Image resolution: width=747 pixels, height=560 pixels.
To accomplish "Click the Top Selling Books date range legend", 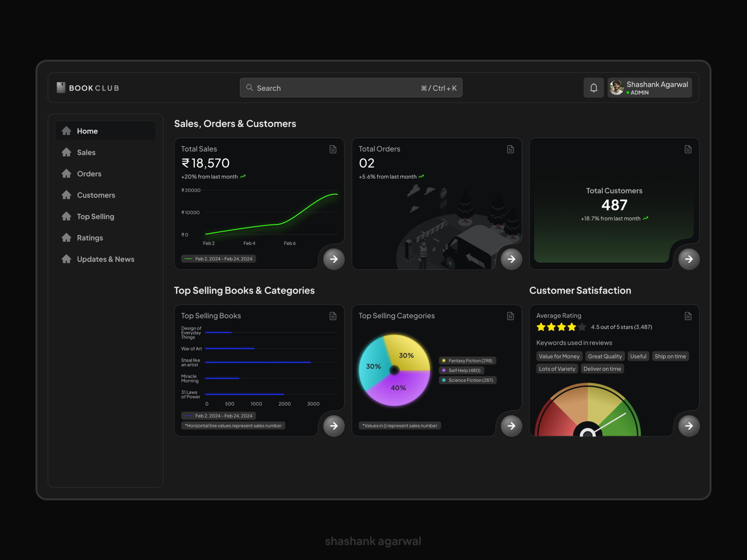I will 218,416.
